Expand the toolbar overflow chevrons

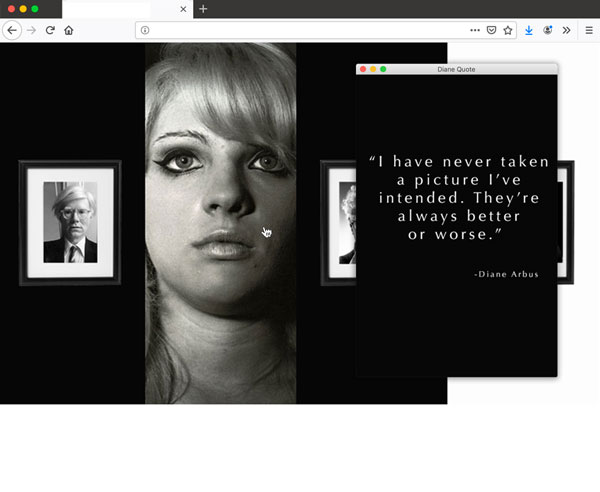point(567,30)
